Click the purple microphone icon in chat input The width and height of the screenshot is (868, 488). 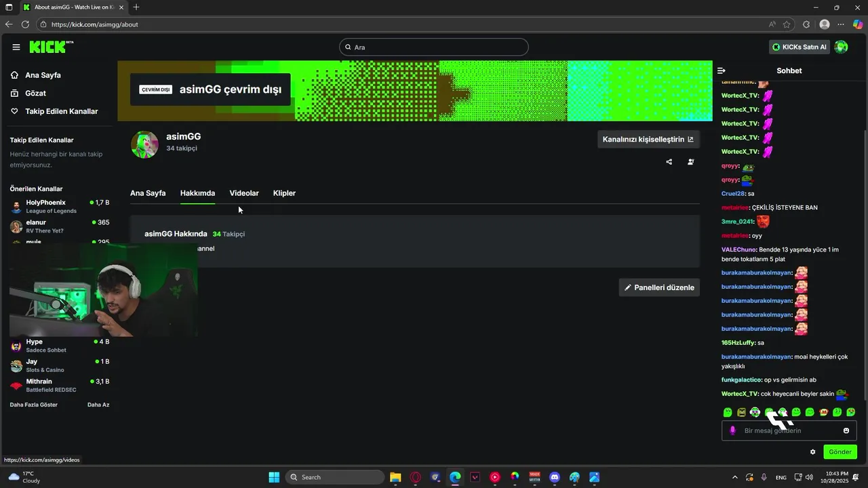[x=732, y=430]
